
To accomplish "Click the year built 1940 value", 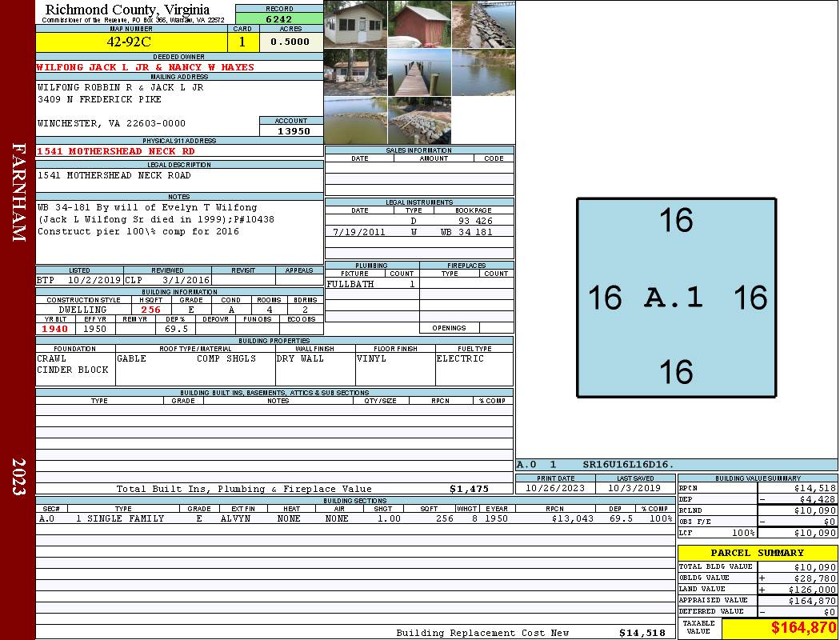I will 55,329.
